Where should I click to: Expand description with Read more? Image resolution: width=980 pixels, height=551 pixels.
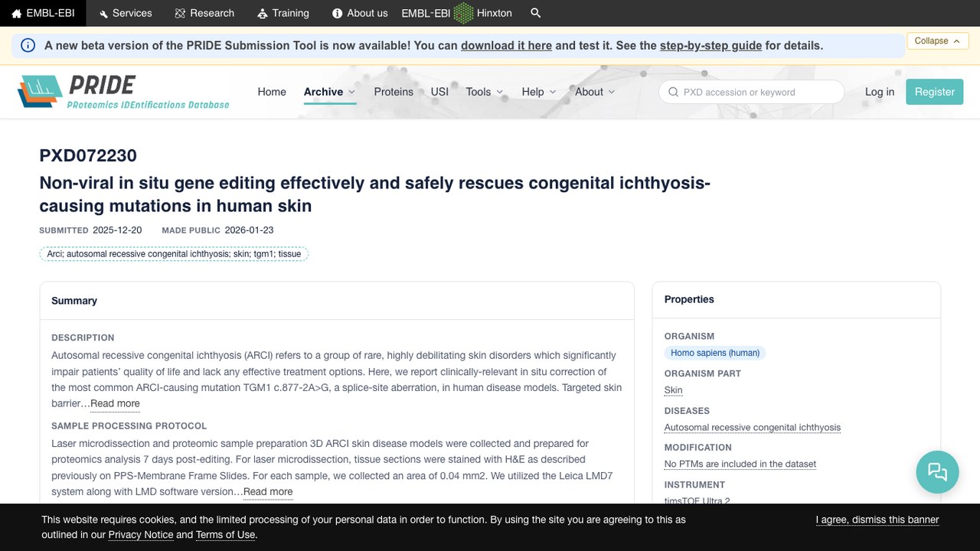[115, 403]
